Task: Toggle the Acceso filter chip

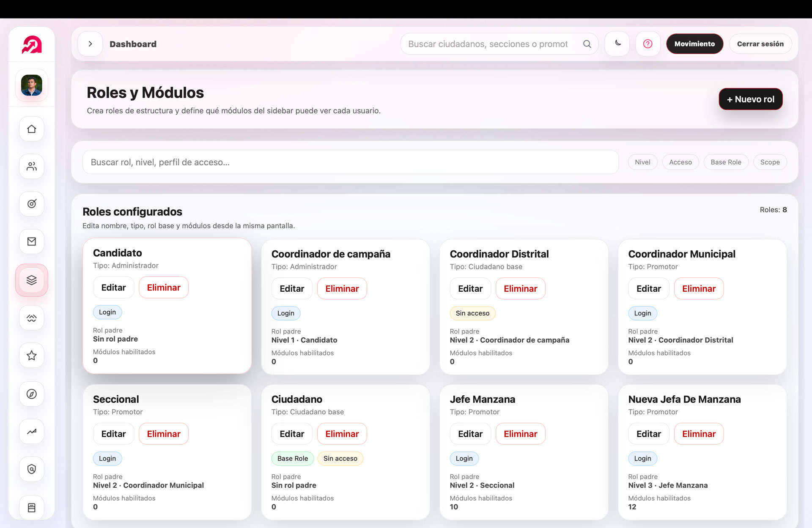Action: pyautogui.click(x=680, y=162)
